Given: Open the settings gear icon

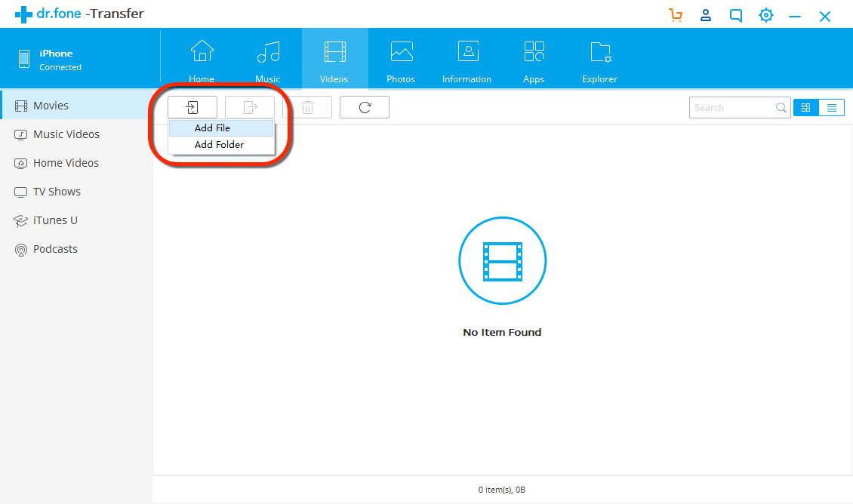Looking at the screenshot, I should [x=766, y=15].
